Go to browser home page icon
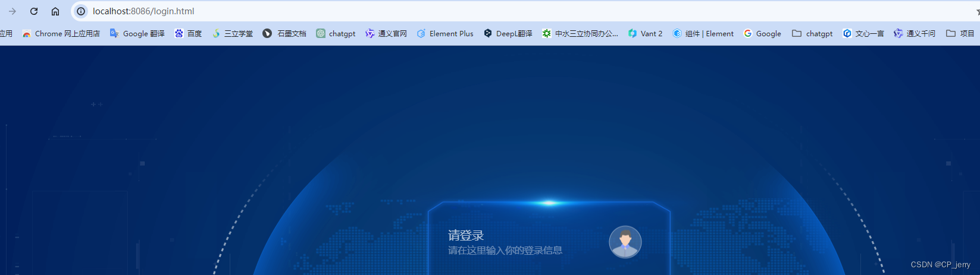Image resolution: width=980 pixels, height=275 pixels. coord(55,11)
